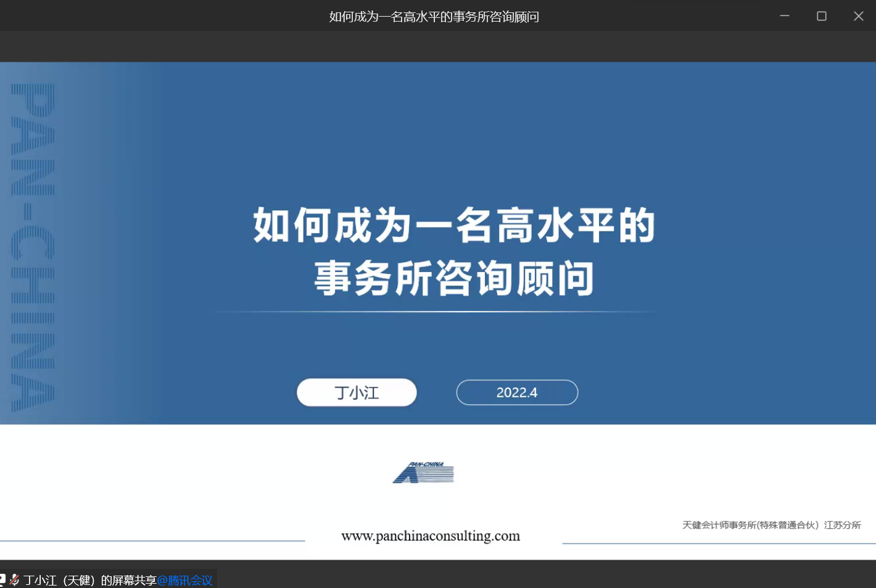Minimize the meeting window
This screenshot has height=588, width=876.
785,16
